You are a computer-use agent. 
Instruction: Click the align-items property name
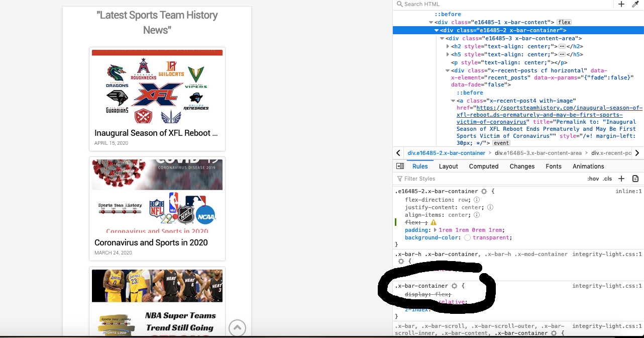[423, 215]
